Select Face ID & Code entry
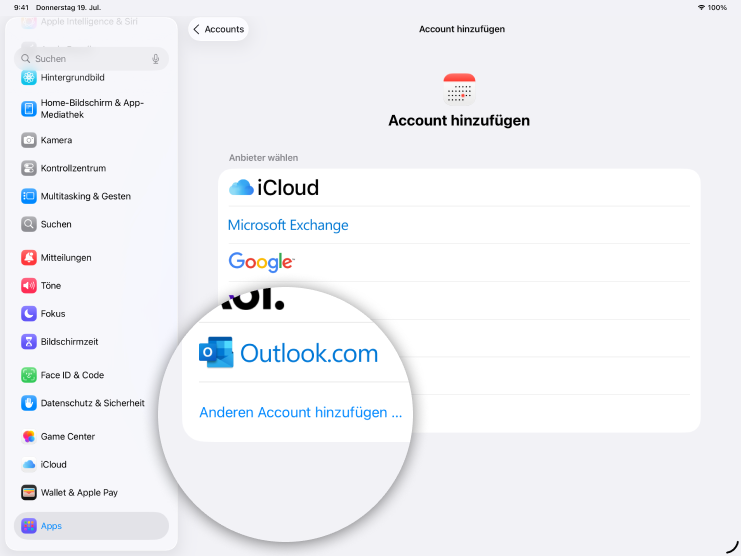 click(x=72, y=375)
